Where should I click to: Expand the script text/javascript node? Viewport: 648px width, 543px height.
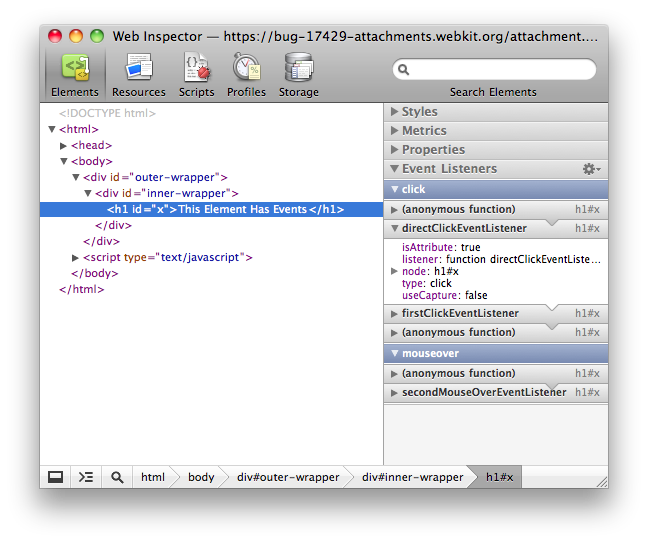75,257
